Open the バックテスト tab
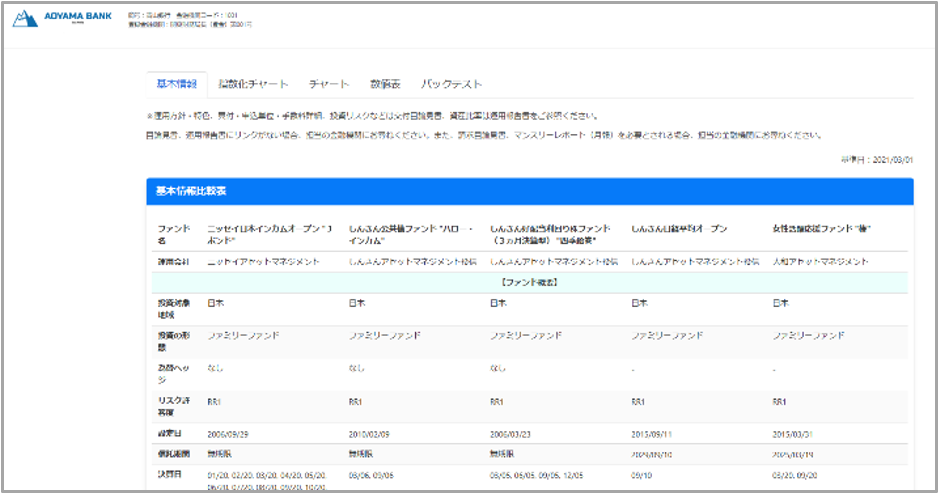 [451, 84]
